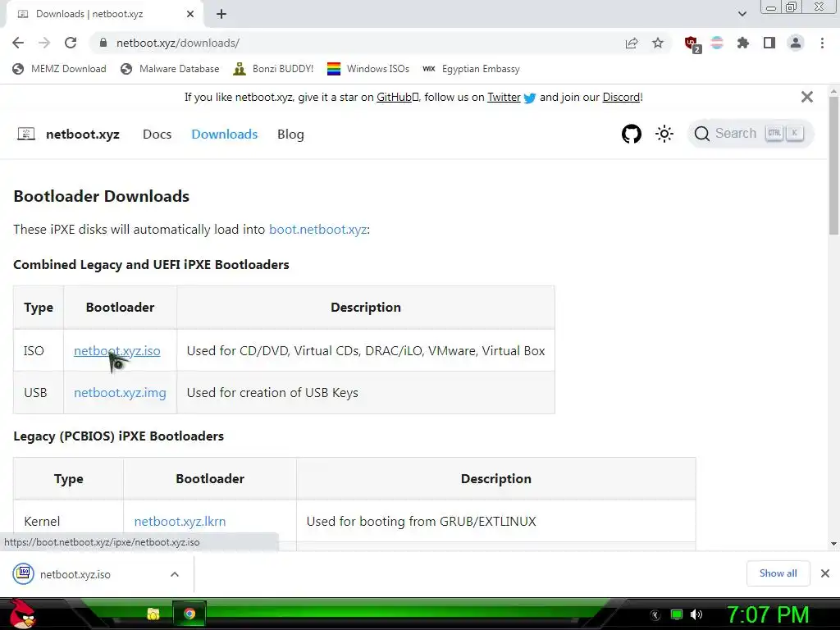Reload the netboot.xyz downloads page
Viewport: 840px width, 630px height.
(71, 43)
